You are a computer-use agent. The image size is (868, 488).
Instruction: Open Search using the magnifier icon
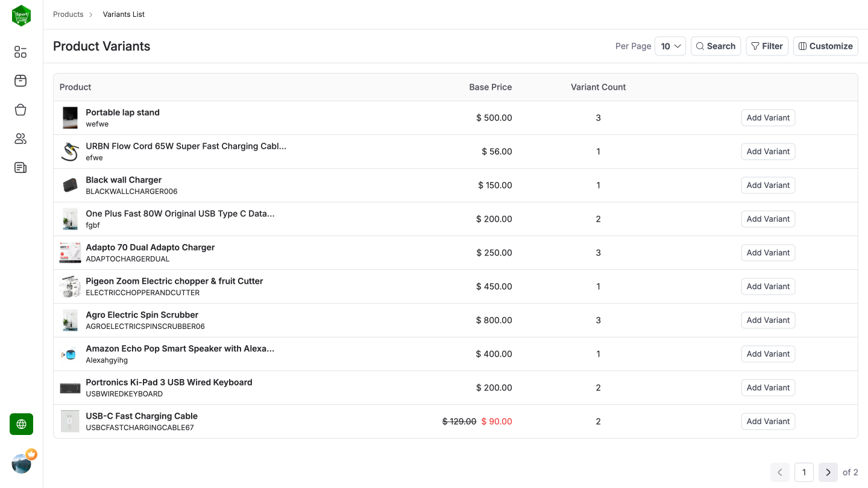pos(715,46)
